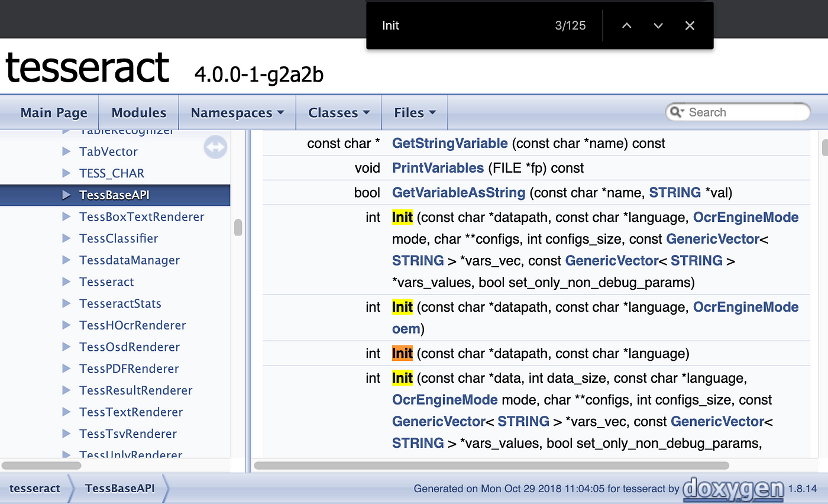Select TabVector in class tree
Image resolution: width=828 pixels, height=504 pixels.
[x=108, y=151]
